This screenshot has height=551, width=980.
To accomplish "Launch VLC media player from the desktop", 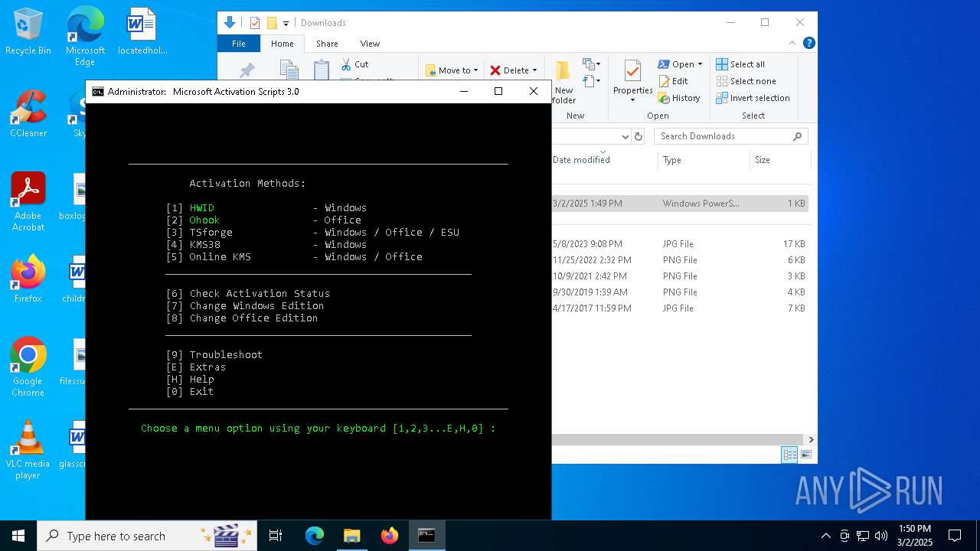I will pyautogui.click(x=28, y=450).
